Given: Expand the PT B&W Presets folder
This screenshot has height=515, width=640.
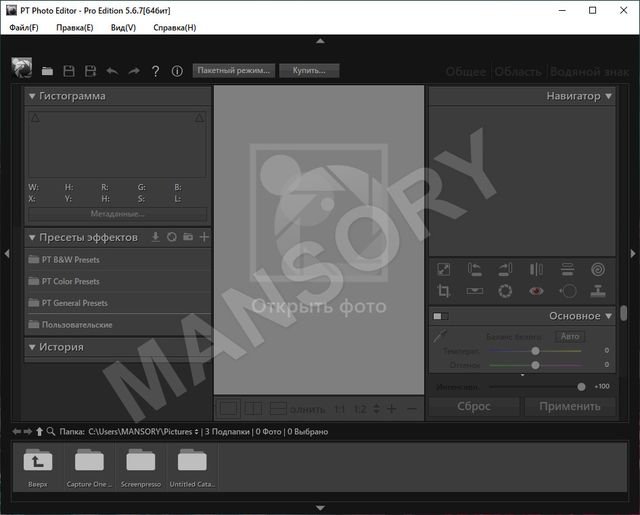Looking at the screenshot, I should pyautogui.click(x=70, y=259).
